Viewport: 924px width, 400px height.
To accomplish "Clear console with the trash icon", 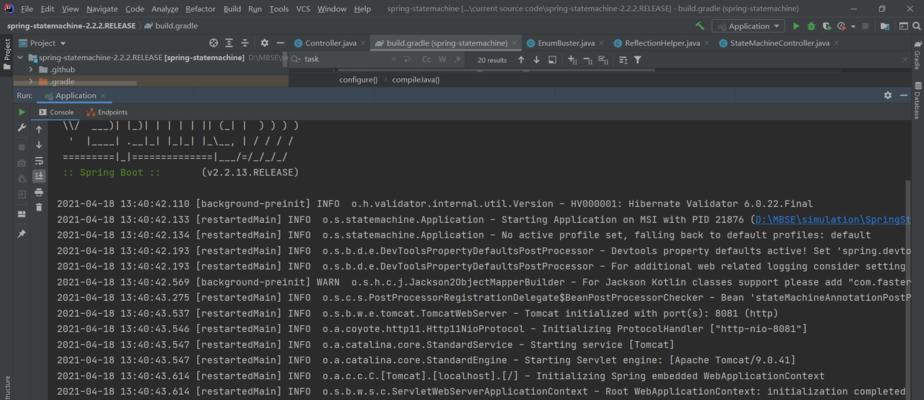I will (39, 207).
